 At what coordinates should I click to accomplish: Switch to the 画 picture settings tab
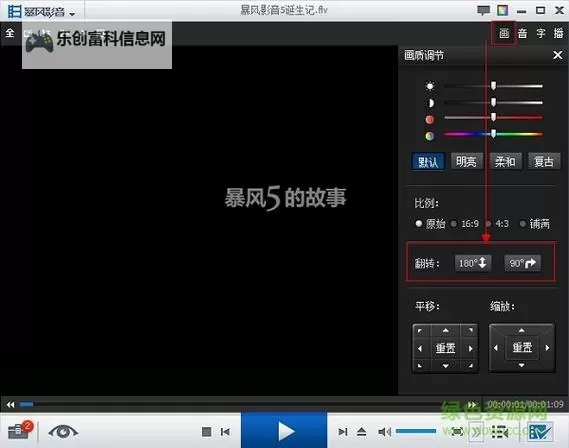point(504,33)
